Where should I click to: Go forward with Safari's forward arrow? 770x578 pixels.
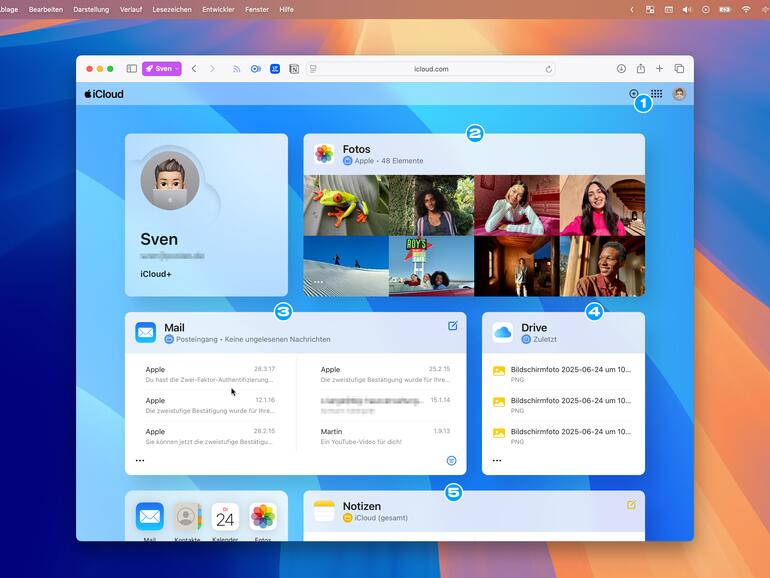[212, 69]
